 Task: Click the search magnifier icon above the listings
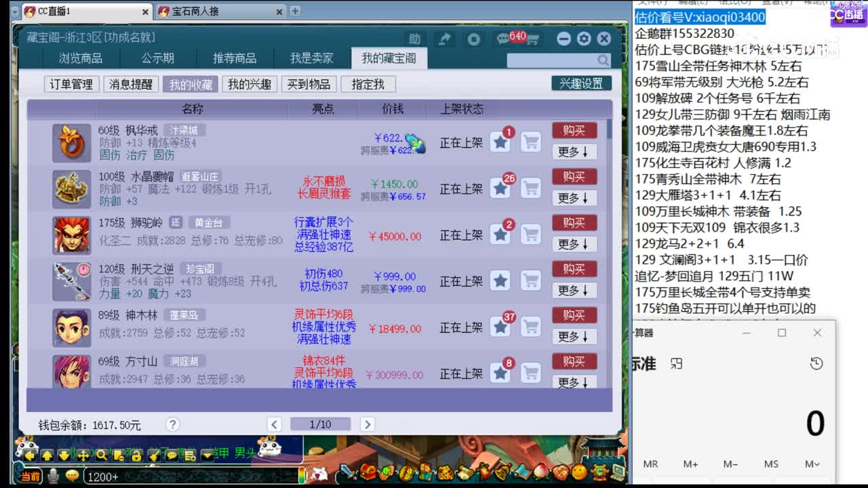pyautogui.click(x=602, y=60)
